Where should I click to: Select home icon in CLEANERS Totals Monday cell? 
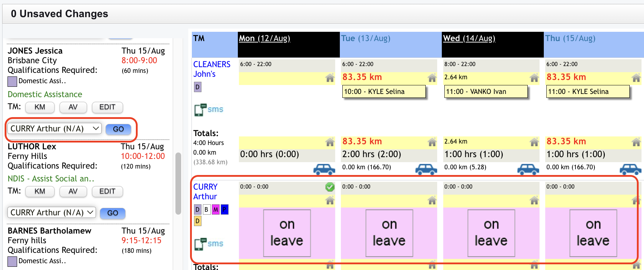(330, 142)
